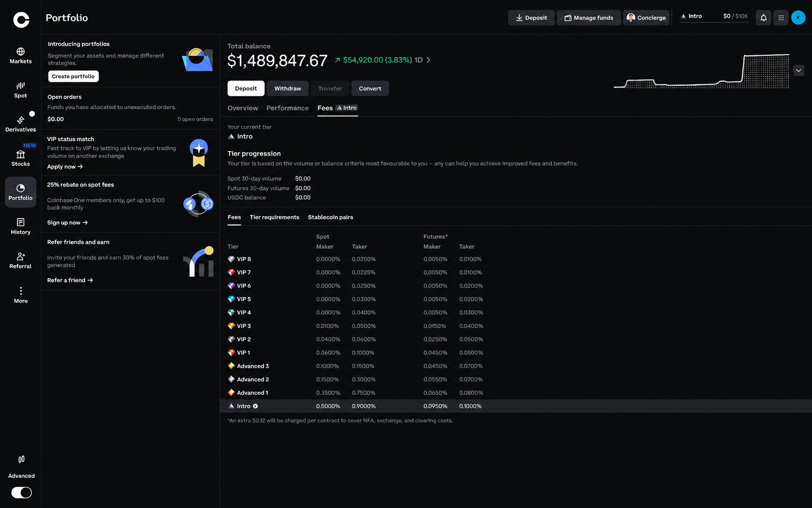
Task: Switch to the Performance tab
Action: [287, 108]
